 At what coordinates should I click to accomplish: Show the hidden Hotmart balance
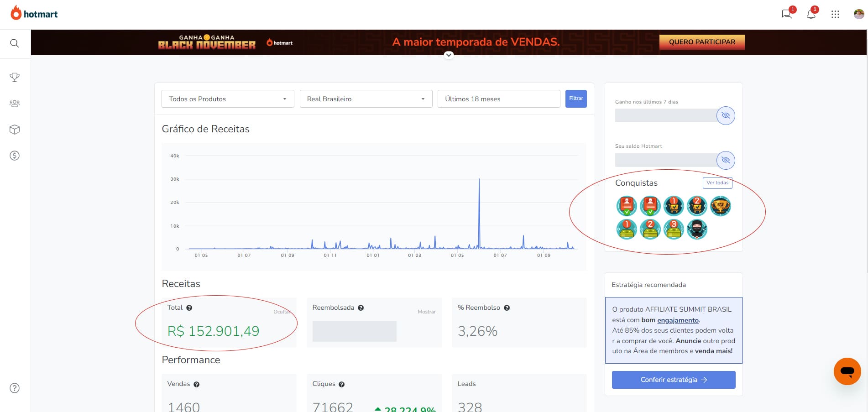click(x=726, y=160)
